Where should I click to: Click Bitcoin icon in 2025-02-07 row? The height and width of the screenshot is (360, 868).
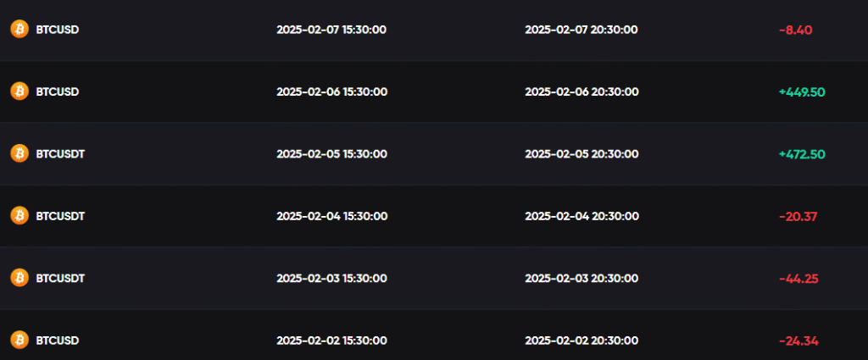pyautogui.click(x=19, y=30)
